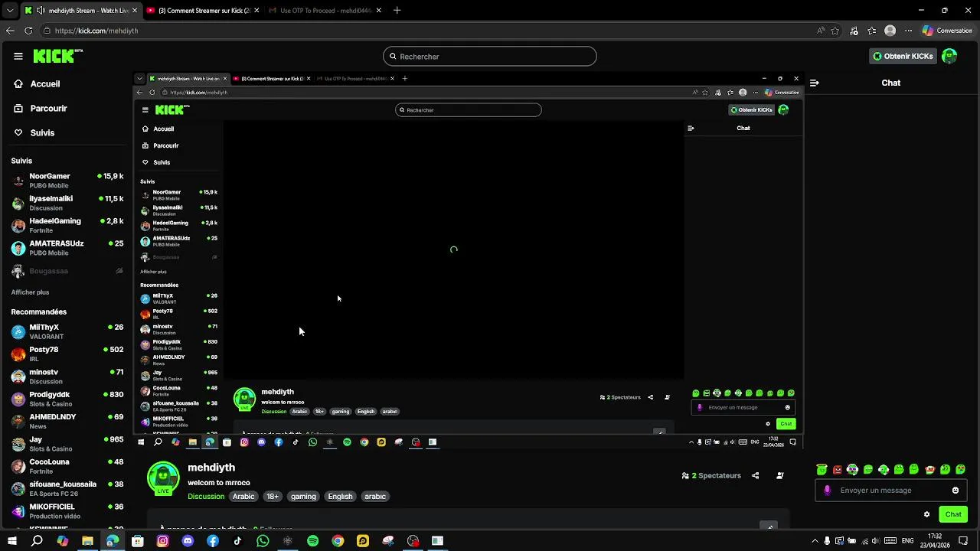Open MilThyX VALORANT recommended channel
Viewport: 980px width, 551px height.
[x=67, y=331]
